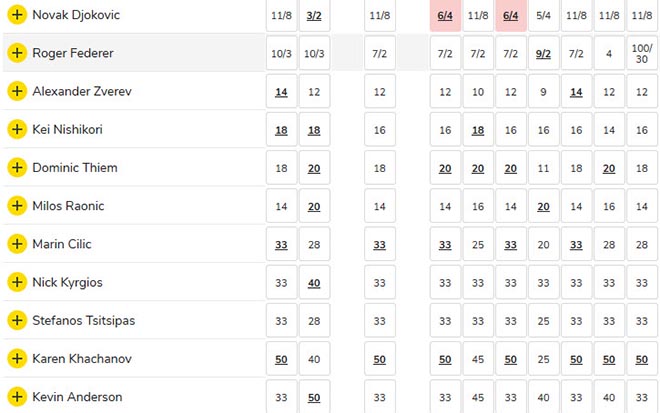Image resolution: width=660 pixels, height=413 pixels.
Task: Expand Karen Khachanov's row with the plus
Action: coord(16,358)
